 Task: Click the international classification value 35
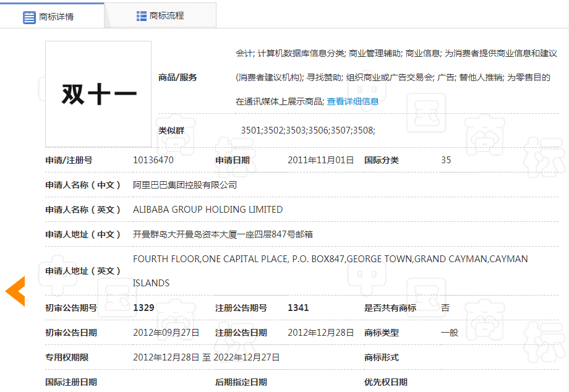(445, 160)
